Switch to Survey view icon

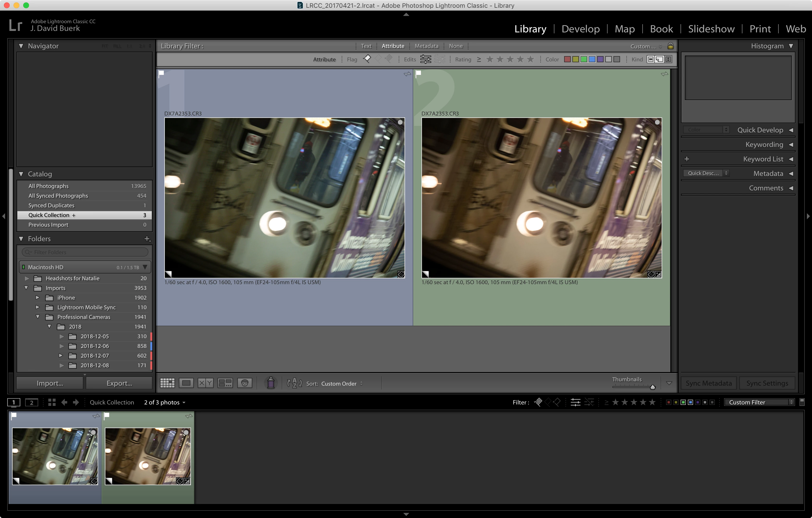click(225, 383)
